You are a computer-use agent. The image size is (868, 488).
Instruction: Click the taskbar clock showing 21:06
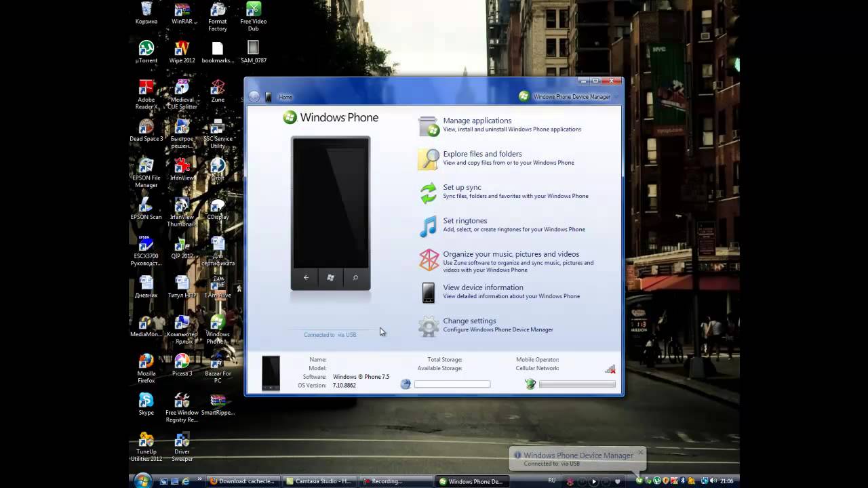(x=726, y=481)
